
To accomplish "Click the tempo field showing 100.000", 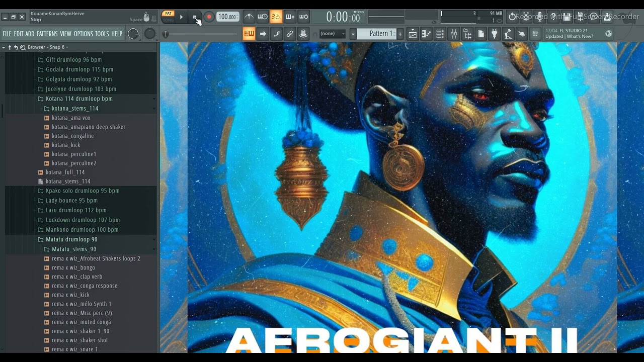I will (228, 17).
